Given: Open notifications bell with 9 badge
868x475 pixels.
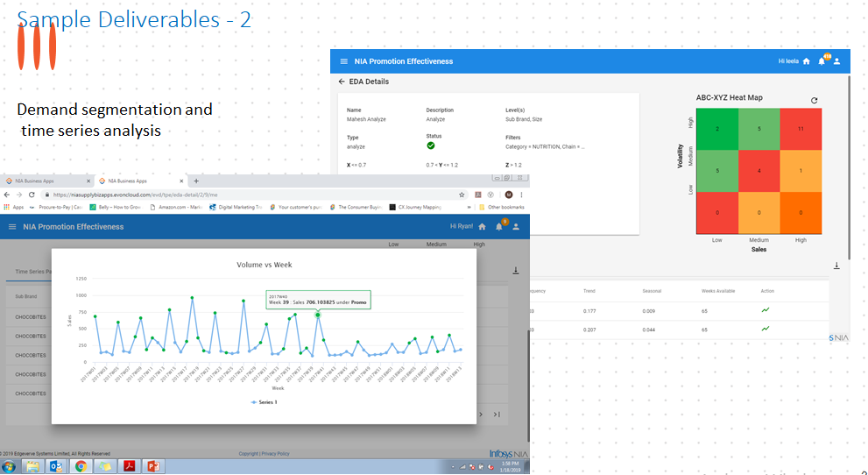Looking at the screenshot, I should click(x=499, y=226).
